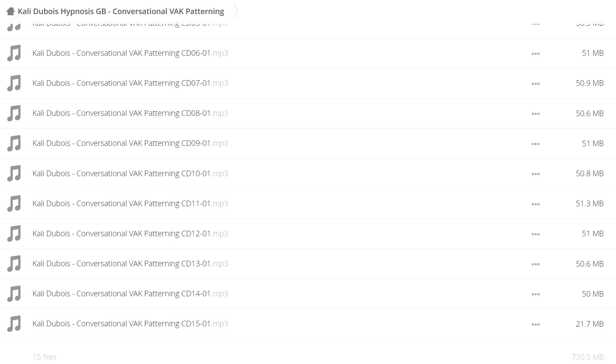The image size is (616, 364).
Task: Click the music note icon for CD11-01
Action: coord(14,203)
